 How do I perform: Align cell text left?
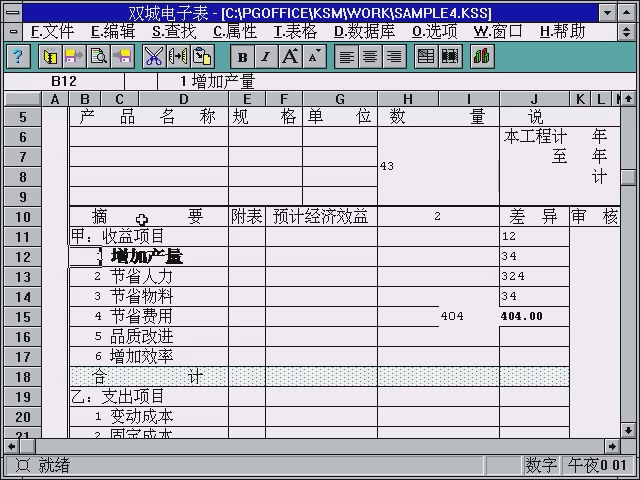click(346, 56)
